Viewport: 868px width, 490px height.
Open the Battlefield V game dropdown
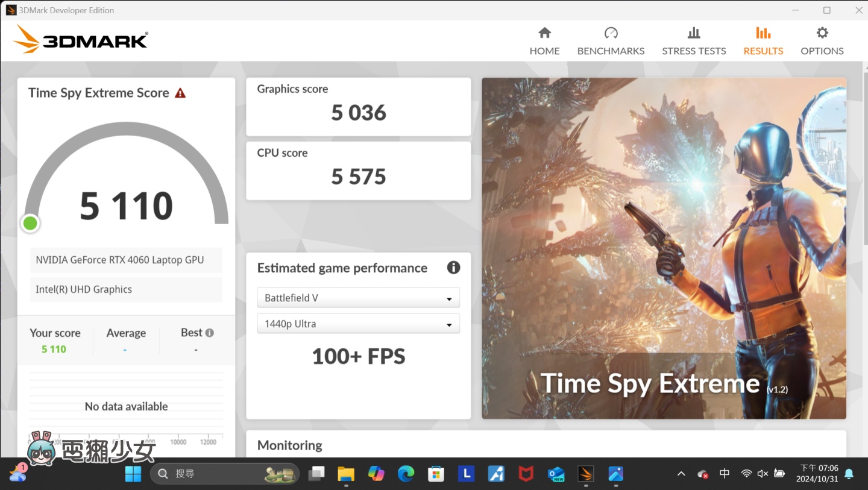pyautogui.click(x=358, y=298)
